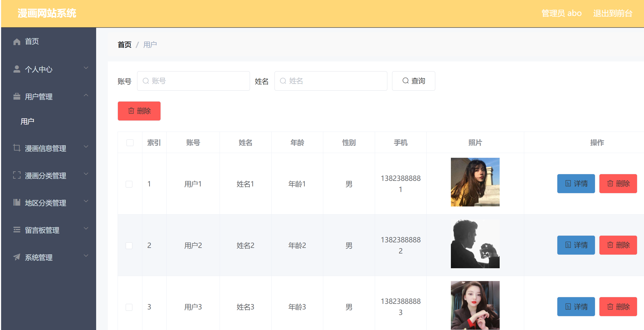Viewport: 644px width, 330px height.
Task: Click the notebook icon for 地区分类管理
Action: [17, 203]
